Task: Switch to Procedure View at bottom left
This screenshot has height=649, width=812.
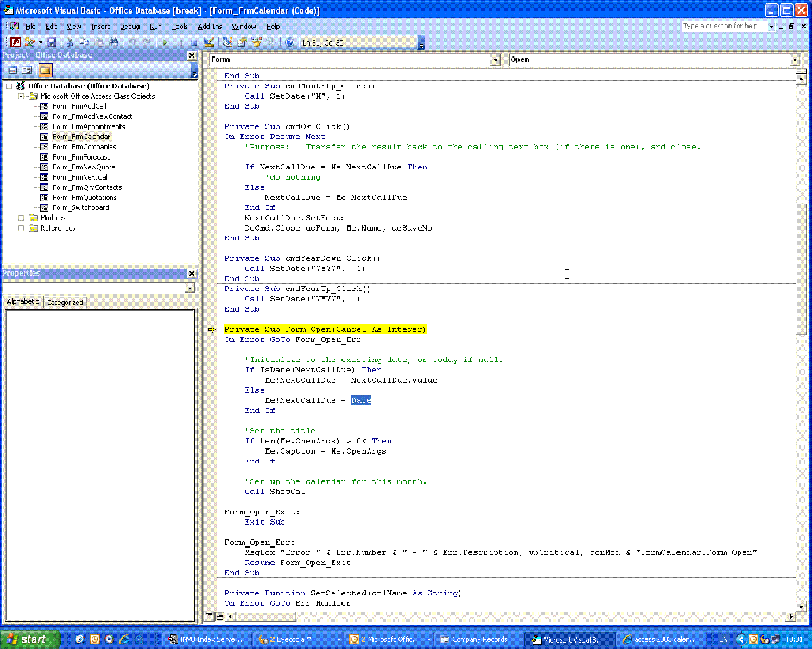Action: 209,616
